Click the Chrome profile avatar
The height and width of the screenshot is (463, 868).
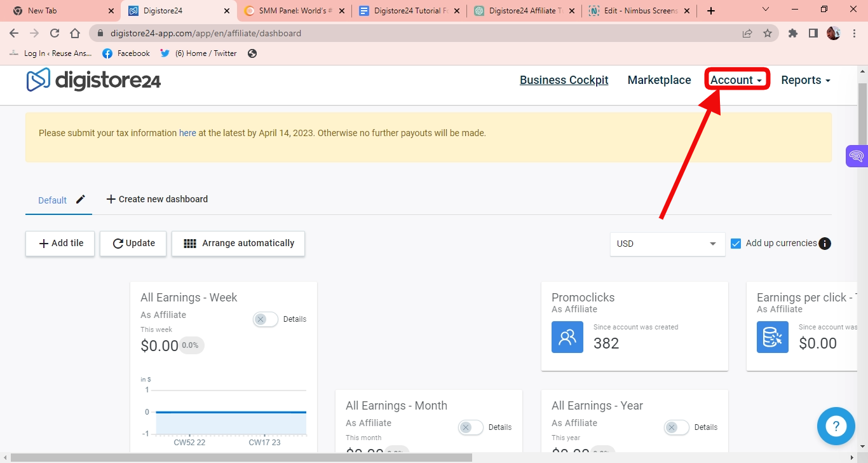tap(833, 33)
